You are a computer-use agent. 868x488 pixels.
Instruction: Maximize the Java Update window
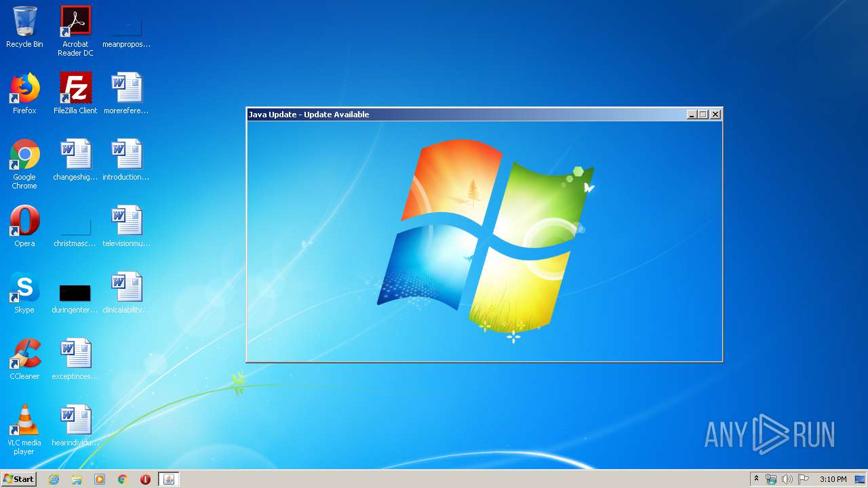[703, 115]
